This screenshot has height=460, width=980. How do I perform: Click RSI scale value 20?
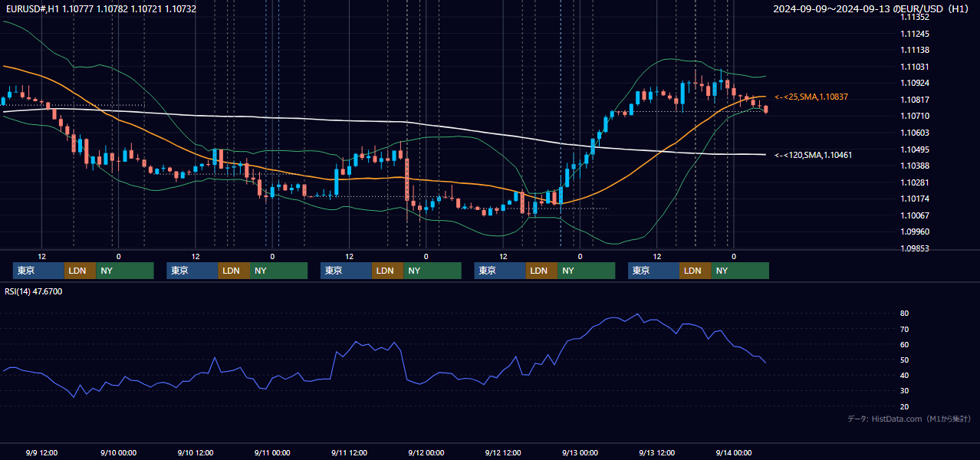905,406
